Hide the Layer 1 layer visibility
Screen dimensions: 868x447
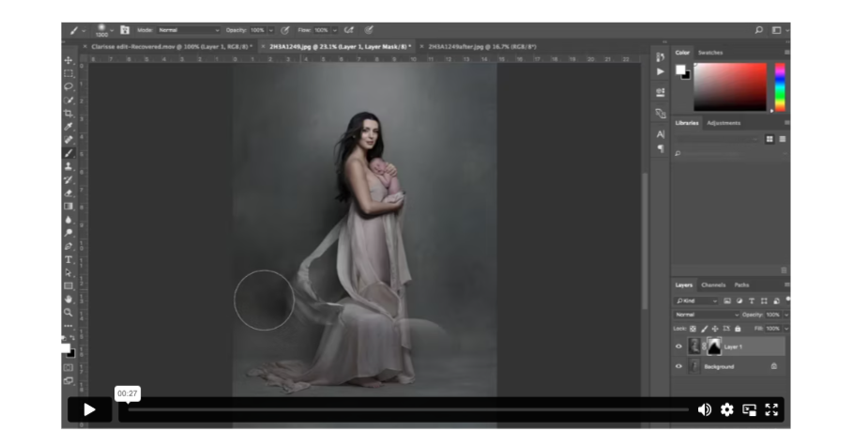678,347
